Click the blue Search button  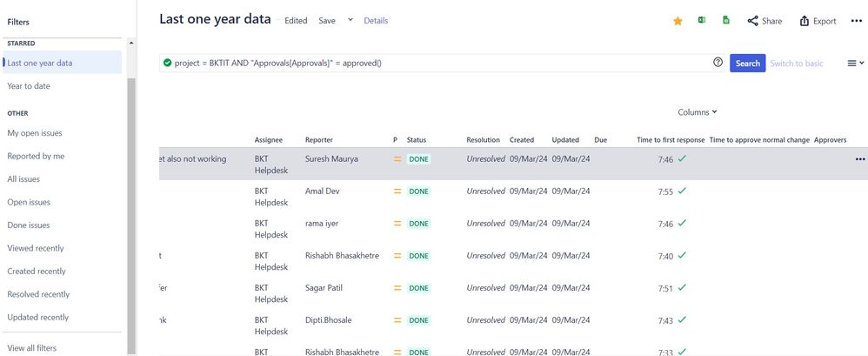747,64
